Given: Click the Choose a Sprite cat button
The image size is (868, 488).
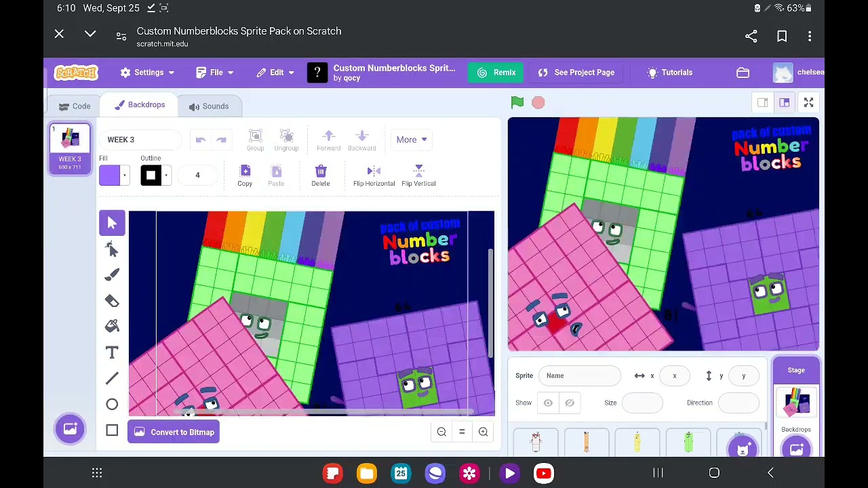Looking at the screenshot, I should (743, 449).
